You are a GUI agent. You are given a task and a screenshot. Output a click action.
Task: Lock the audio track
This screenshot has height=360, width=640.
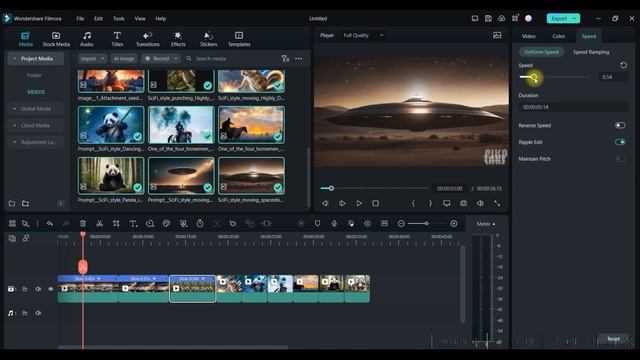(25, 313)
